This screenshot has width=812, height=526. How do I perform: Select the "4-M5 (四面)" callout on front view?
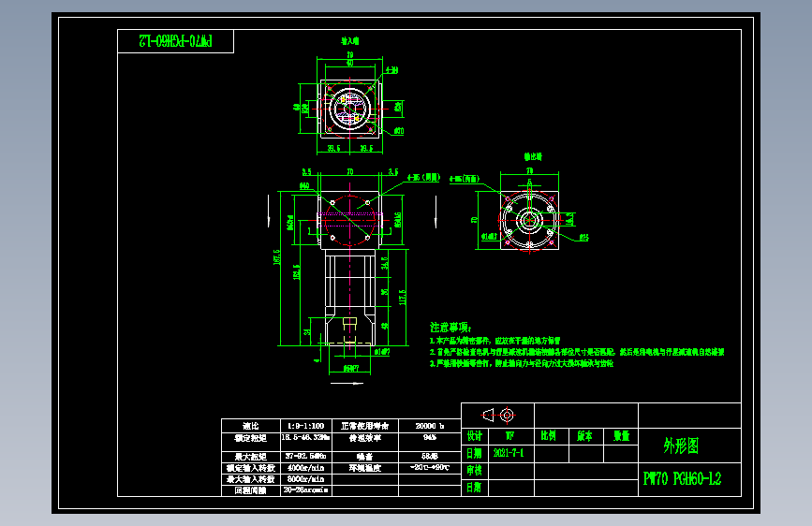click(423, 178)
